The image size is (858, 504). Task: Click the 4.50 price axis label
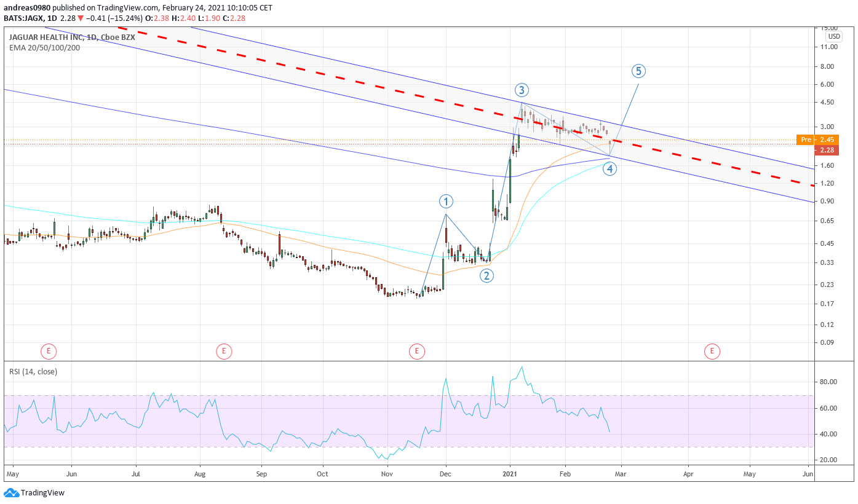[826, 102]
